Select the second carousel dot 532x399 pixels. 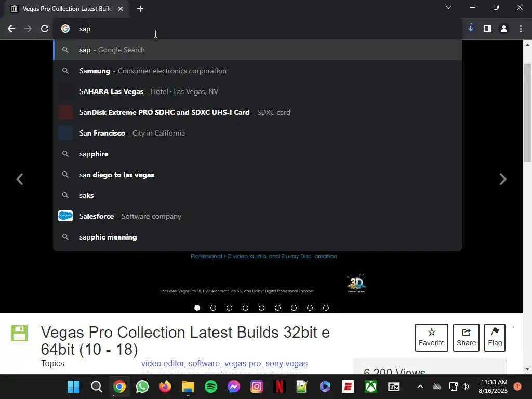coord(213,308)
